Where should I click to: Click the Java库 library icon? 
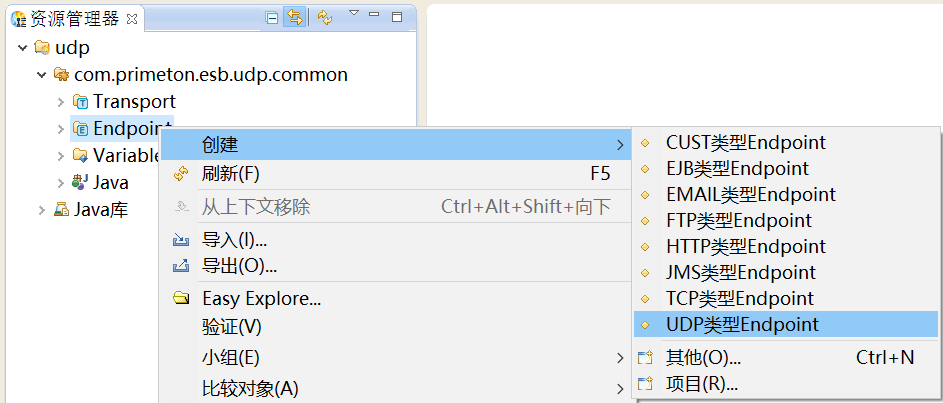point(62,209)
